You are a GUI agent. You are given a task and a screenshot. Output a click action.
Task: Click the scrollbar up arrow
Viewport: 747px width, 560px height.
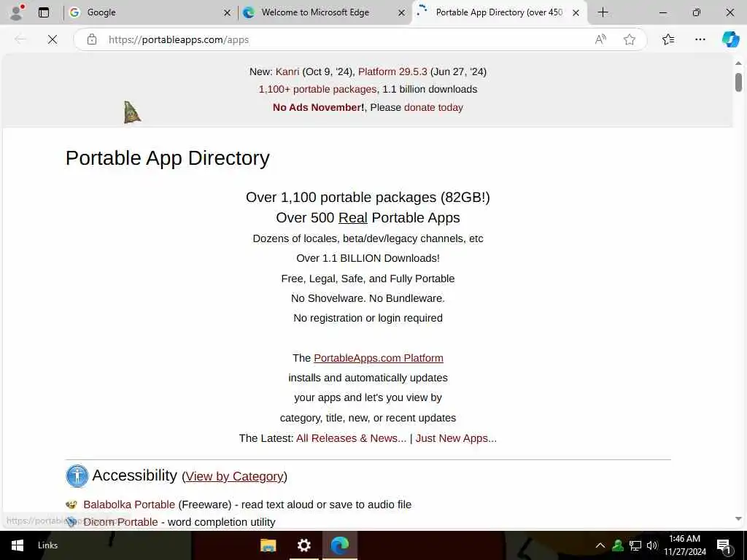click(x=738, y=63)
